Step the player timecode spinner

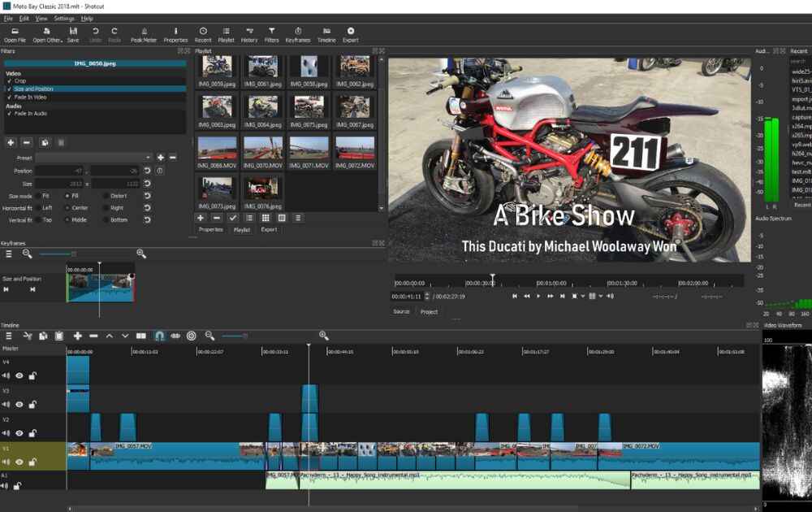[427, 297]
